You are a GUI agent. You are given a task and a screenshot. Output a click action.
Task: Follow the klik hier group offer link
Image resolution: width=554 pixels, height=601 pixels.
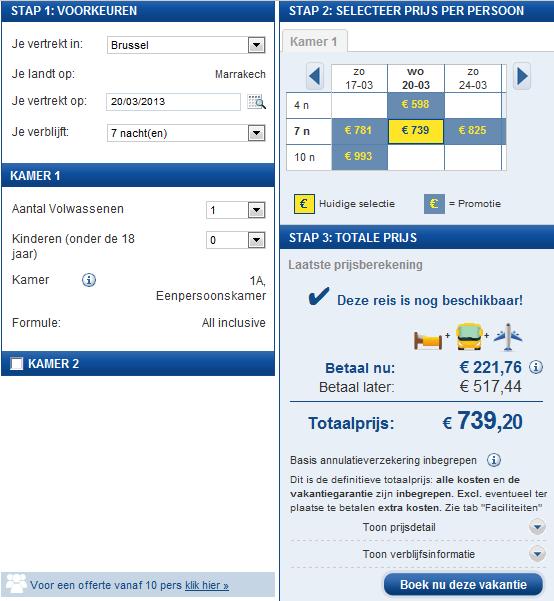click(207, 586)
